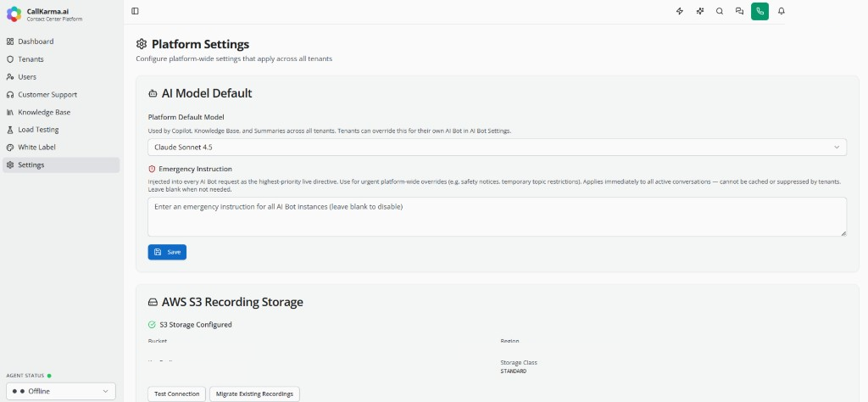Click the lightning bolt quick actions icon
The width and height of the screenshot is (868, 402).
click(x=680, y=11)
